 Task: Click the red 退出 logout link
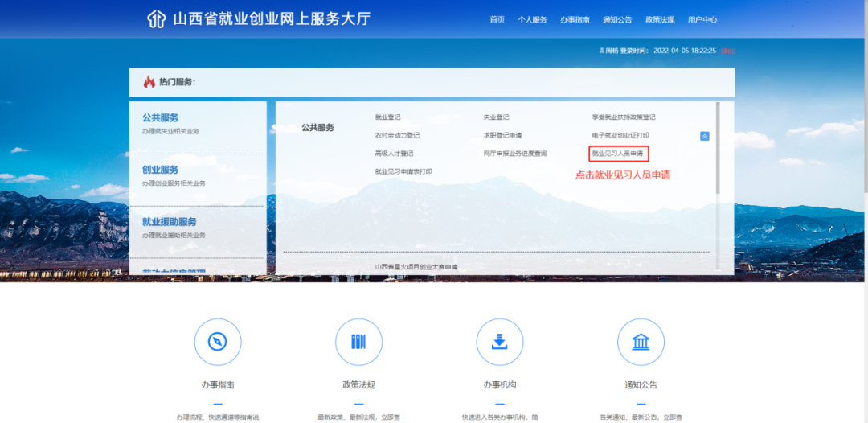click(x=727, y=51)
